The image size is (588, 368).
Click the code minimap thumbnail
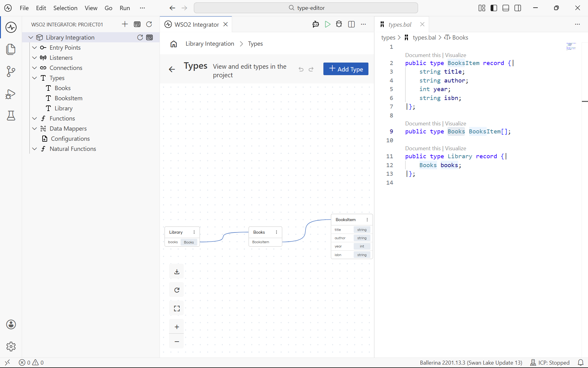571,46
